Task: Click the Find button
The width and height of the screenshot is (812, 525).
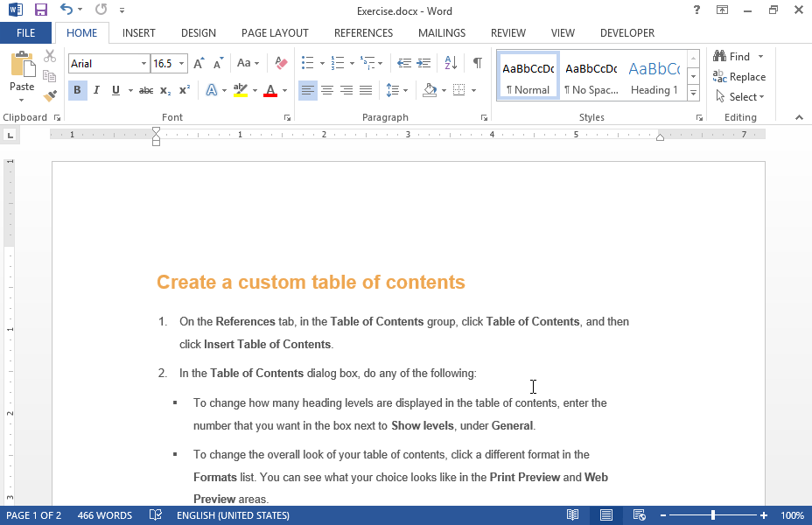Action: tap(732, 56)
